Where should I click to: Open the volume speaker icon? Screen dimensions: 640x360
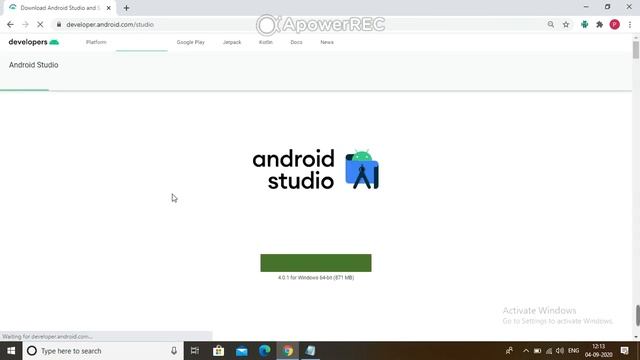tap(560, 351)
